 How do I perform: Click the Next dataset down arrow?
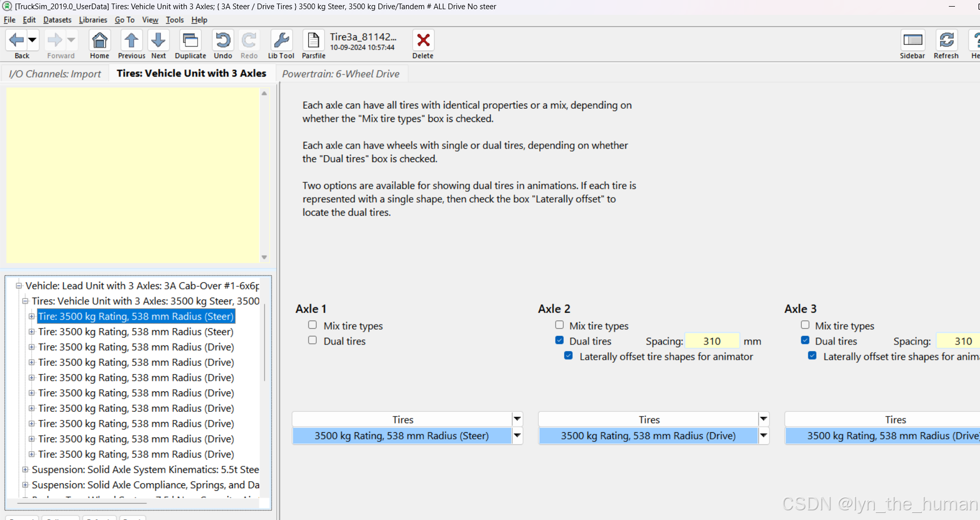[158, 40]
